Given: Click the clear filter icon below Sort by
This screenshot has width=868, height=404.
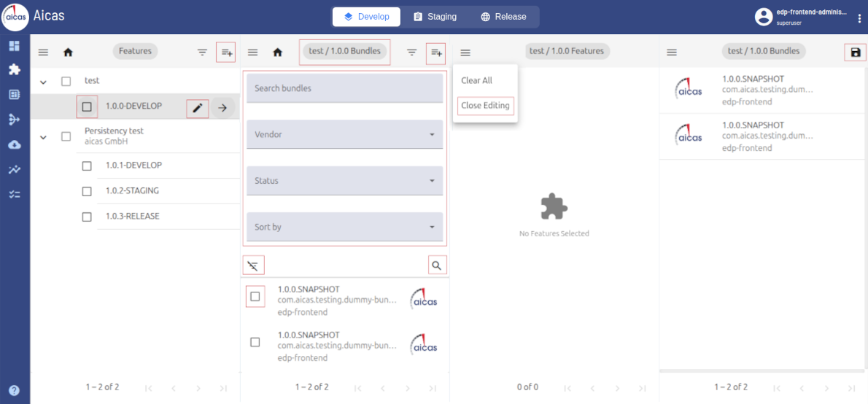Looking at the screenshot, I should pyautogui.click(x=253, y=265).
